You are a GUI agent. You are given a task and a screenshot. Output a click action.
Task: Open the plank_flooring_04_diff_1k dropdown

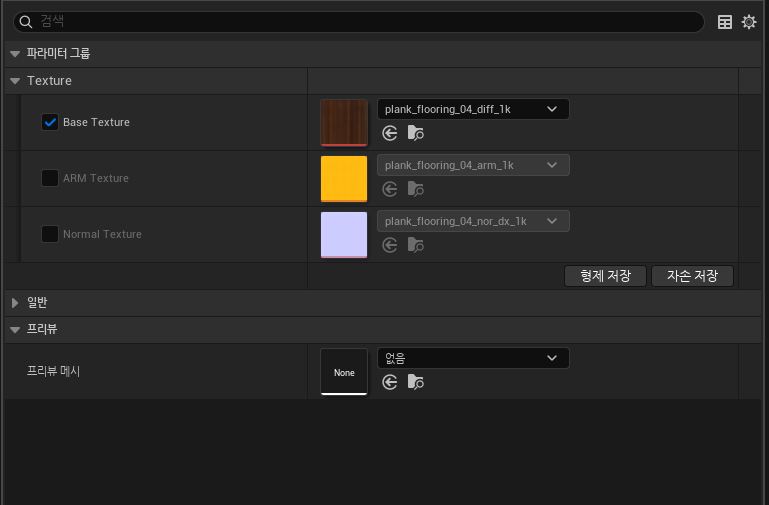pos(472,109)
